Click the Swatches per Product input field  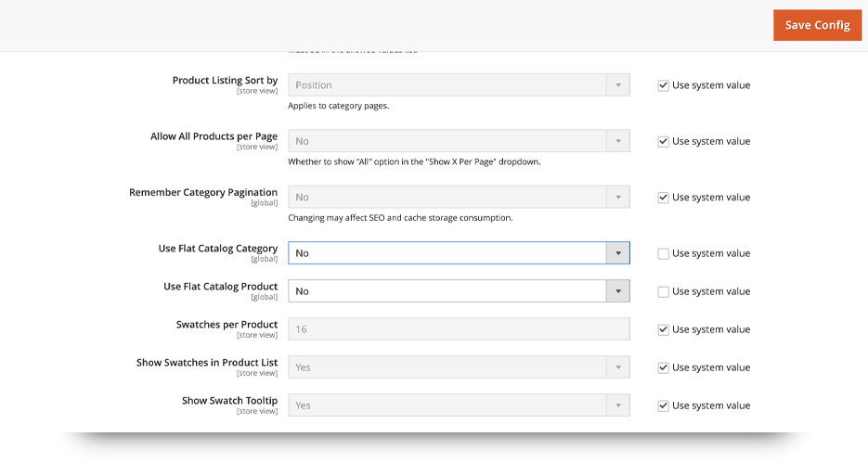coord(459,329)
